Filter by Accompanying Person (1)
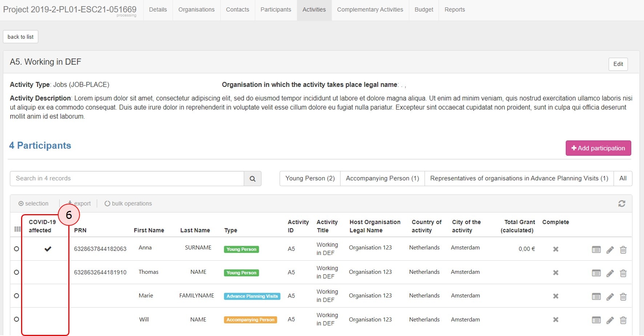 383,179
